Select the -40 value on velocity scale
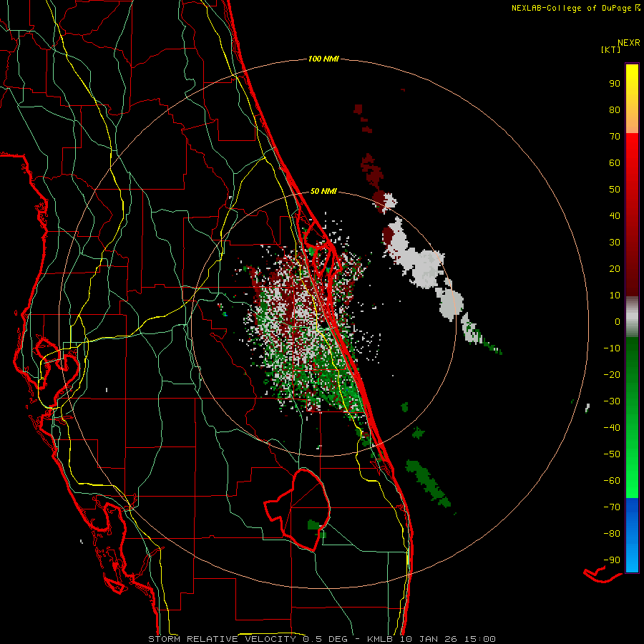Screen dimensions: 644x644 (x=612, y=428)
